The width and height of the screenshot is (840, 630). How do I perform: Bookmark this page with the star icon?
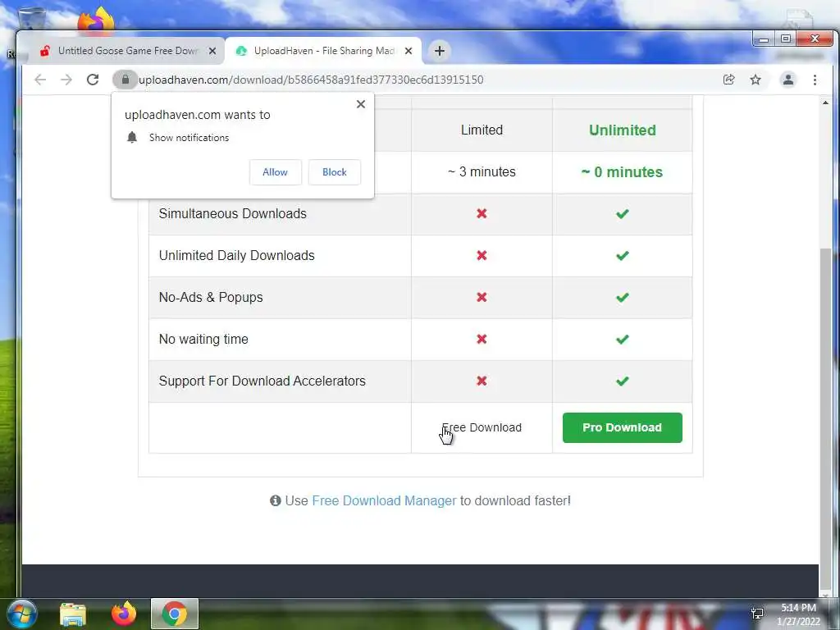click(756, 80)
